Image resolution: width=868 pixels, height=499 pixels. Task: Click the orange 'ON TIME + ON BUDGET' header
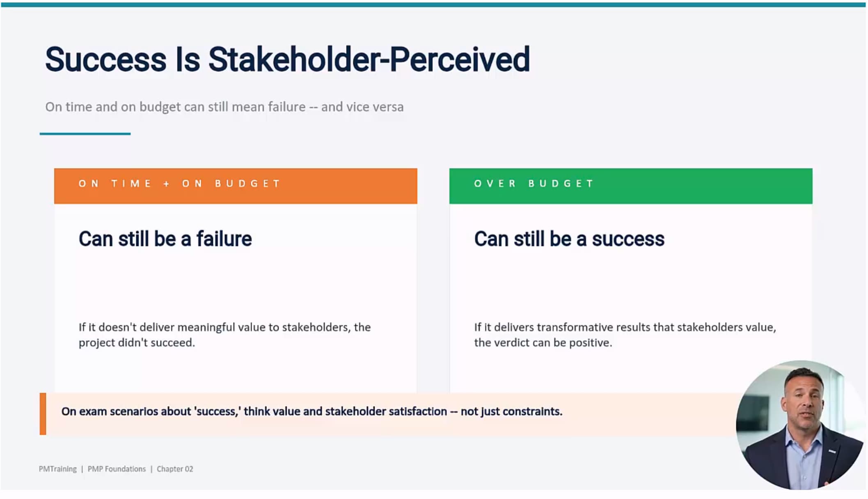(236, 186)
